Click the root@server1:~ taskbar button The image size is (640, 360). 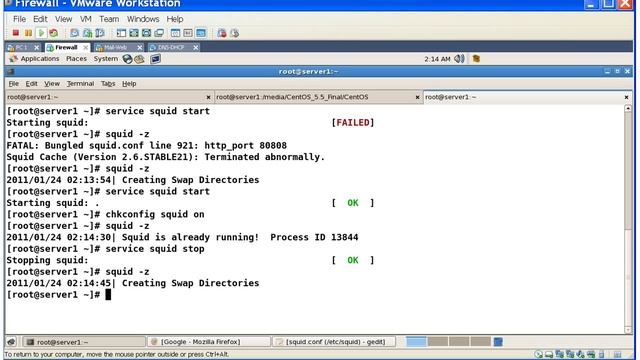pyautogui.click(x=83, y=342)
